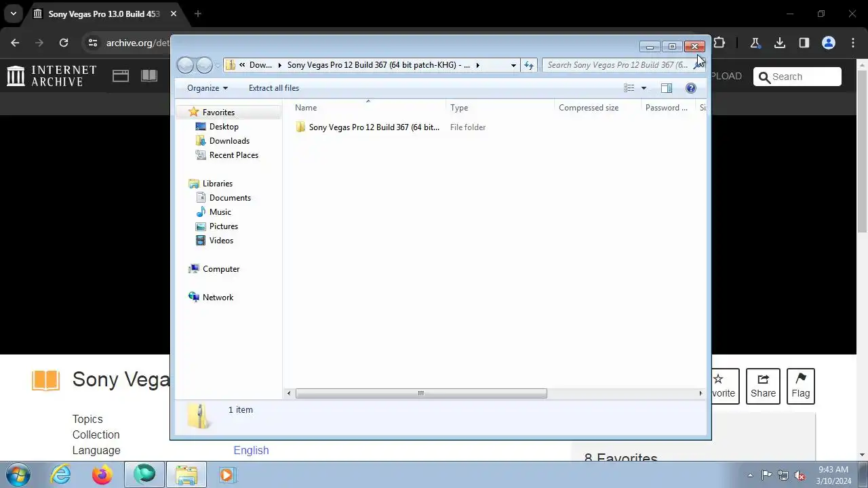Minimize the Explorer window

(x=650, y=47)
